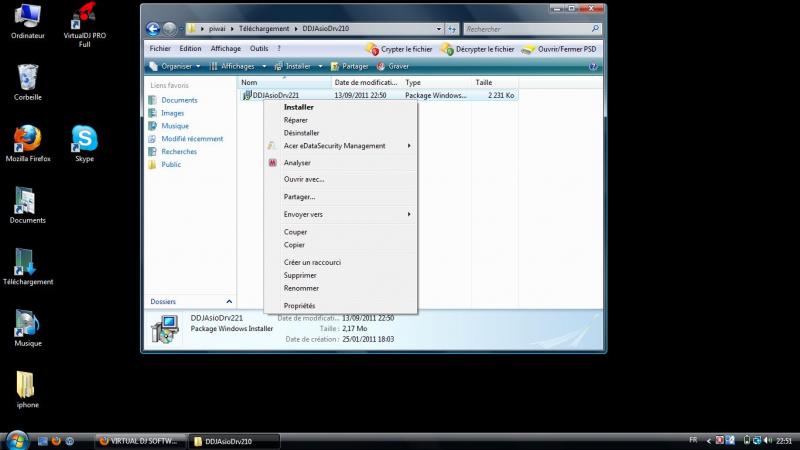
Task: Launch the VirtualDJ PRO Full shortcut
Action: [84, 25]
